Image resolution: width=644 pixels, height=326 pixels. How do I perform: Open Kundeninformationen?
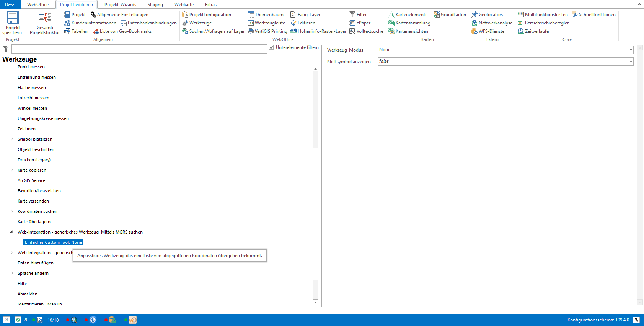tap(90, 23)
